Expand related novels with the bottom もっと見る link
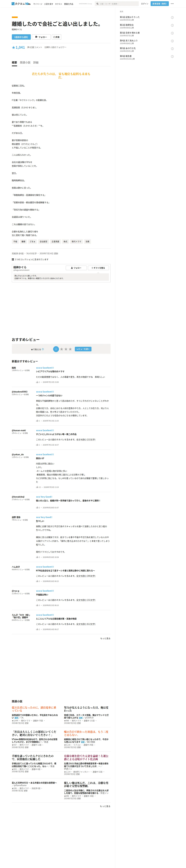 coord(105,806)
